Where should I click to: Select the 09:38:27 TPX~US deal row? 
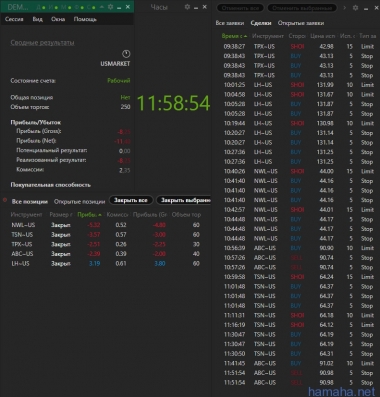coord(297,46)
